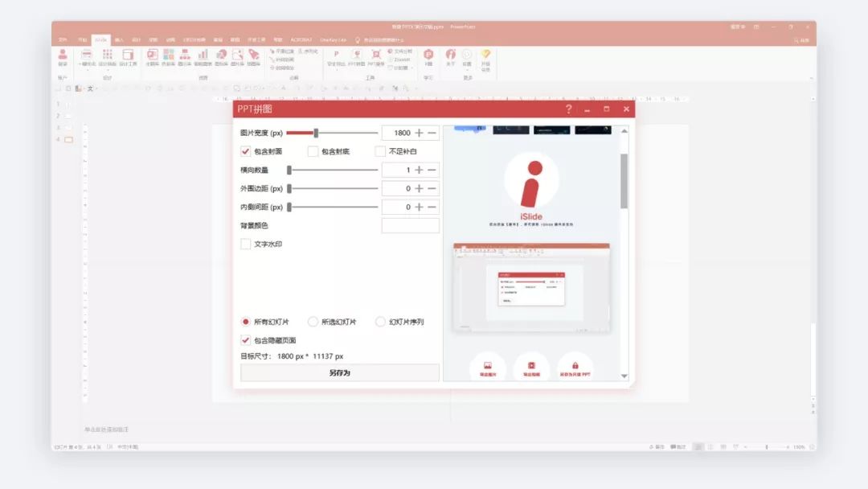
Task: Decrease 横向数量 with the minus button
Action: pos(432,170)
